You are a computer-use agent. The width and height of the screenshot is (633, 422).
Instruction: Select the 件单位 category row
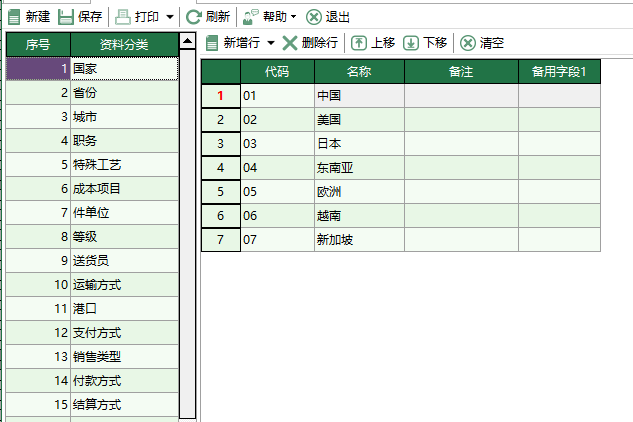[92, 213]
